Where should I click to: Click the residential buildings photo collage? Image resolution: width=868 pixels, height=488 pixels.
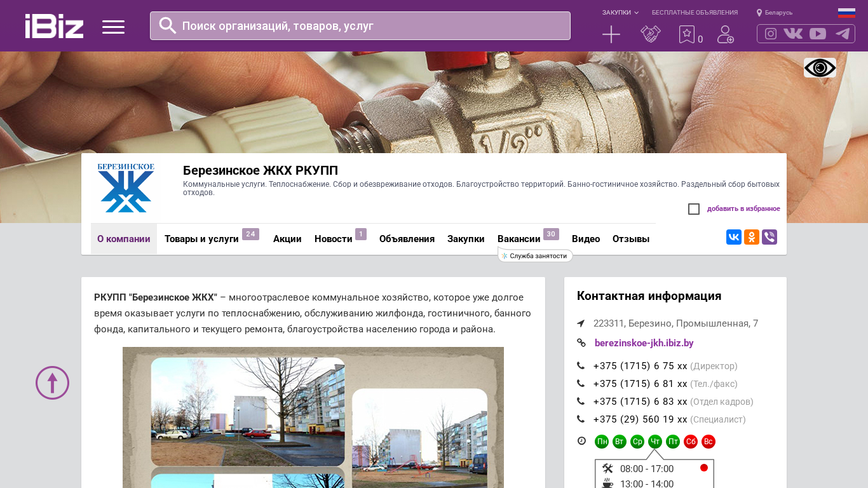click(313, 417)
